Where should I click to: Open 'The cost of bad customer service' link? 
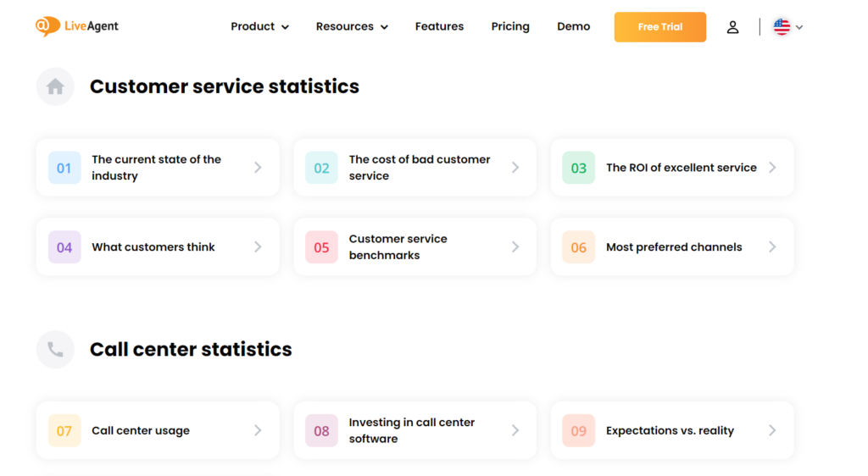click(x=419, y=168)
